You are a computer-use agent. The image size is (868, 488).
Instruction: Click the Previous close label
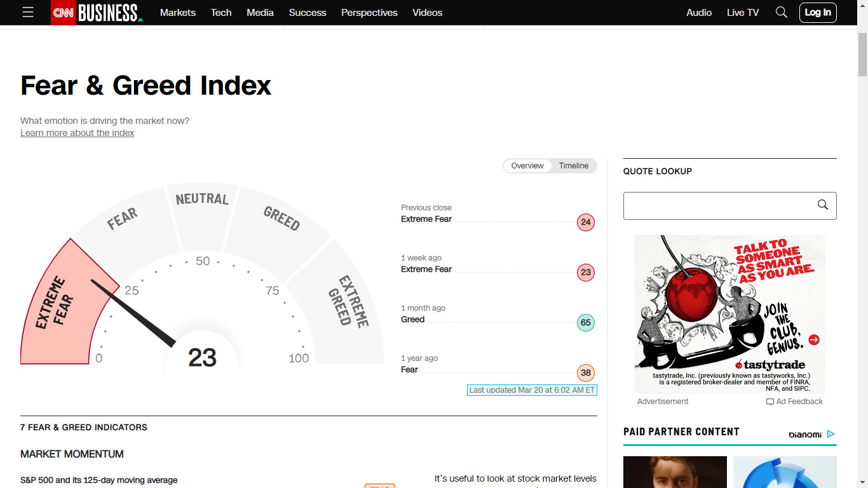tap(426, 208)
